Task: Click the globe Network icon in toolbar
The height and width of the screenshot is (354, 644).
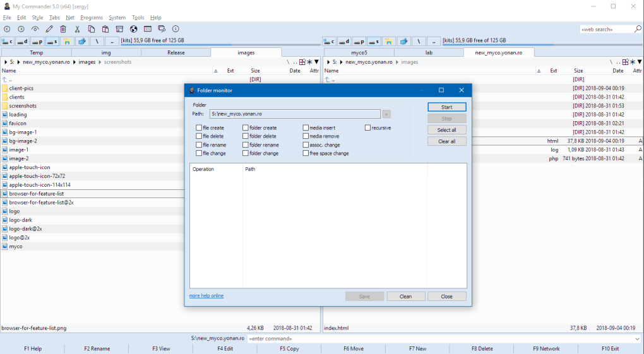Action: coord(133,29)
